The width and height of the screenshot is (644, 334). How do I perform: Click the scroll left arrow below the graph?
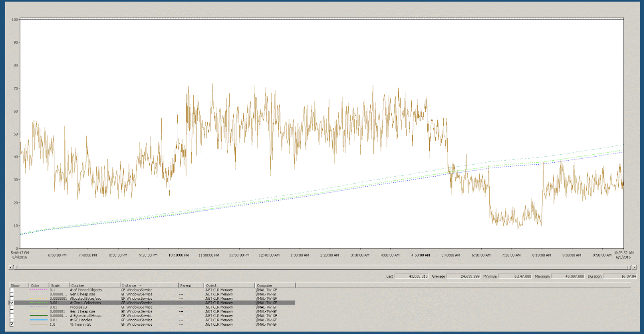11,268
